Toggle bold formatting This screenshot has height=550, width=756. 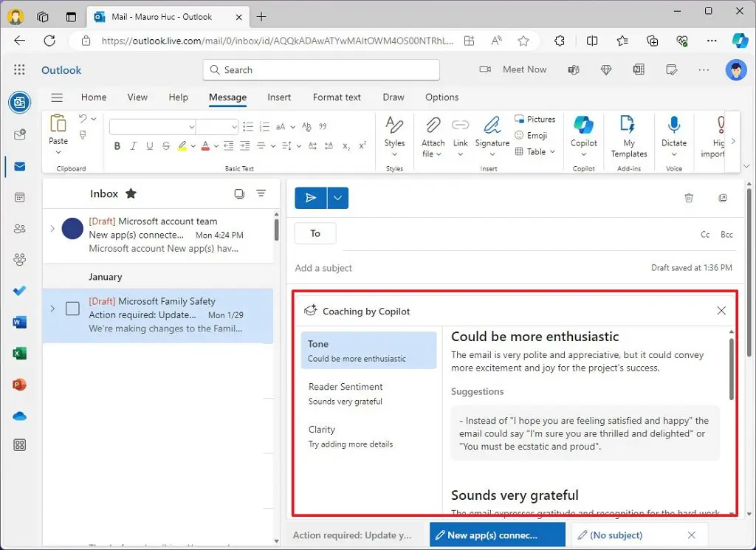pyautogui.click(x=117, y=145)
